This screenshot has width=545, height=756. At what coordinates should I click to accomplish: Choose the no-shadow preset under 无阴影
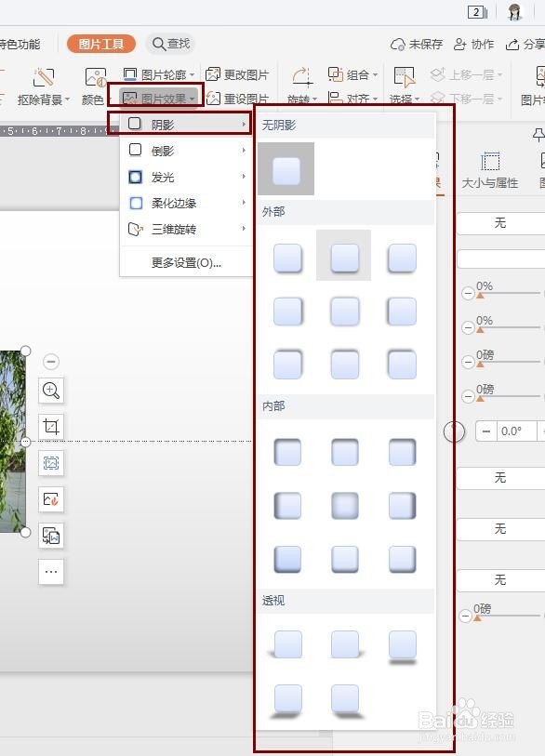(x=286, y=168)
